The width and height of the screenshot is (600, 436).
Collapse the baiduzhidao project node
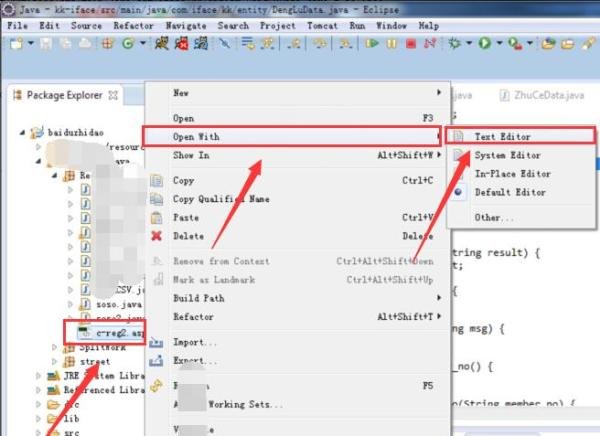[x=23, y=132]
